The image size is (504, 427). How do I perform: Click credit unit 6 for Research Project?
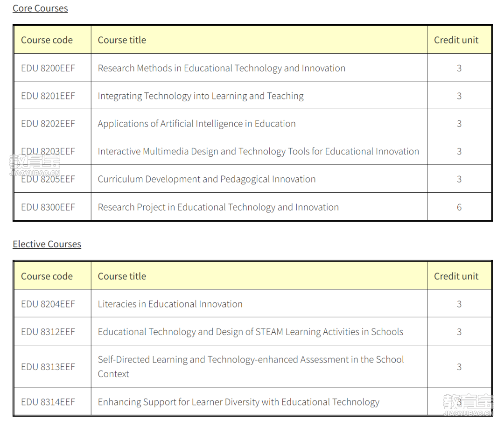coord(459,207)
